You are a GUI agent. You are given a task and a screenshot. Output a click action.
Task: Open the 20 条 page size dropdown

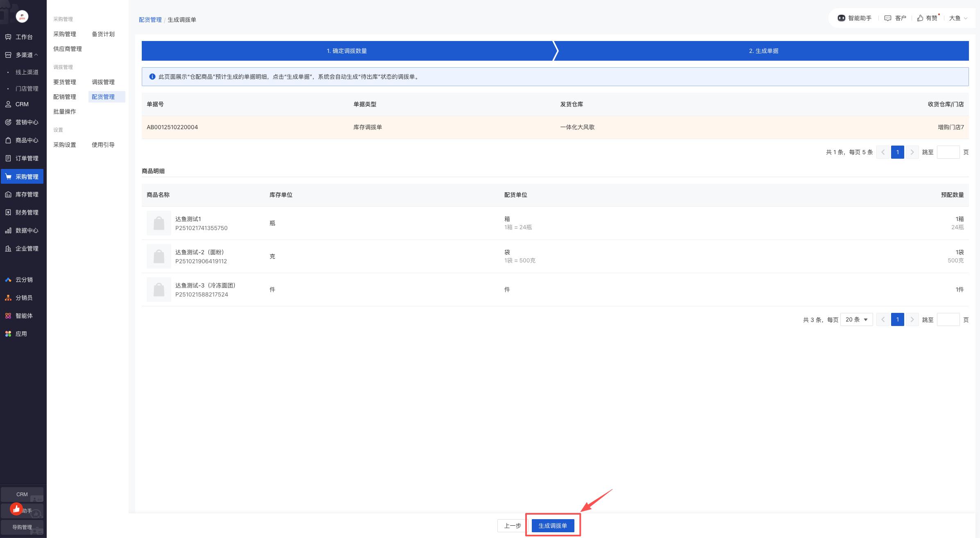(x=856, y=319)
